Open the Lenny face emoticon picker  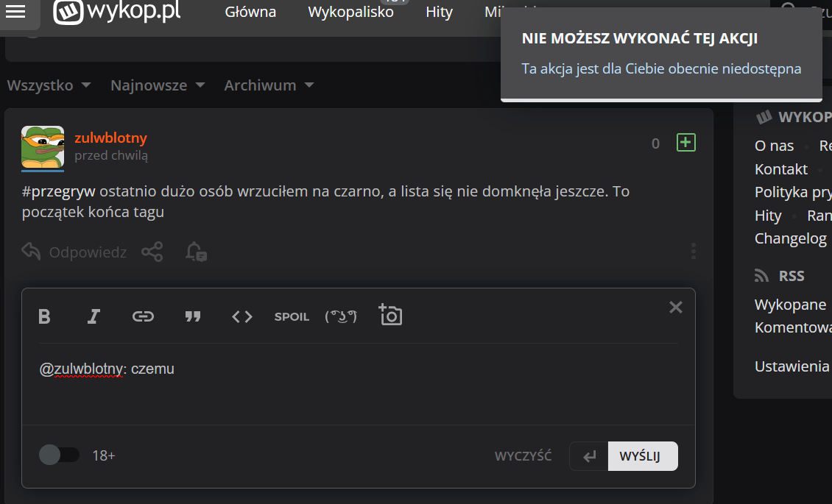tap(341, 316)
